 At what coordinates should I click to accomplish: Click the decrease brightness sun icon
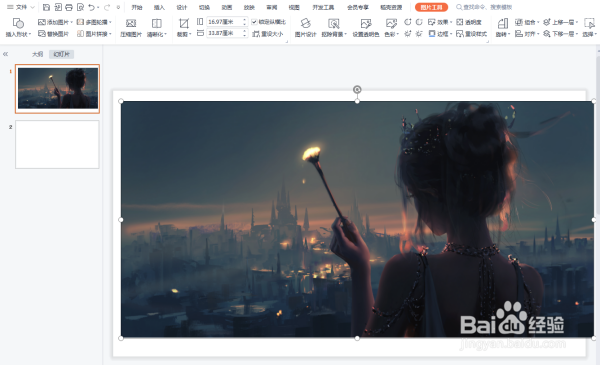pos(419,34)
